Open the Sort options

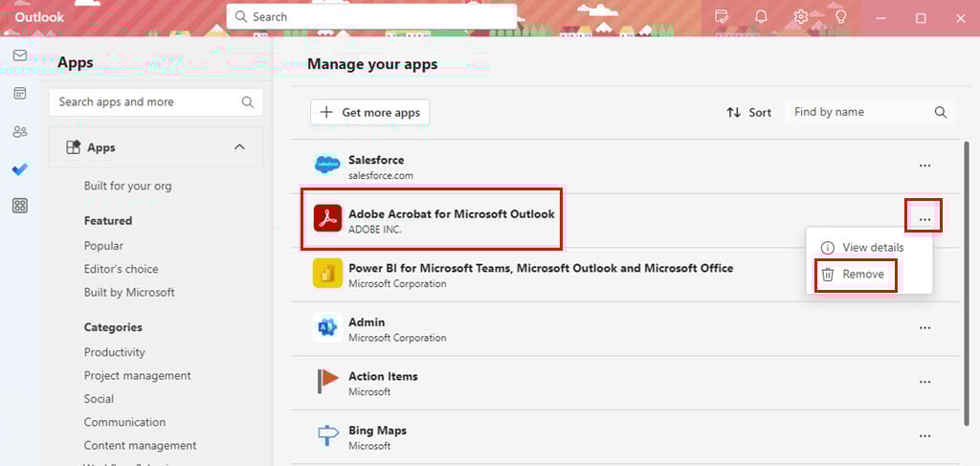coord(748,113)
